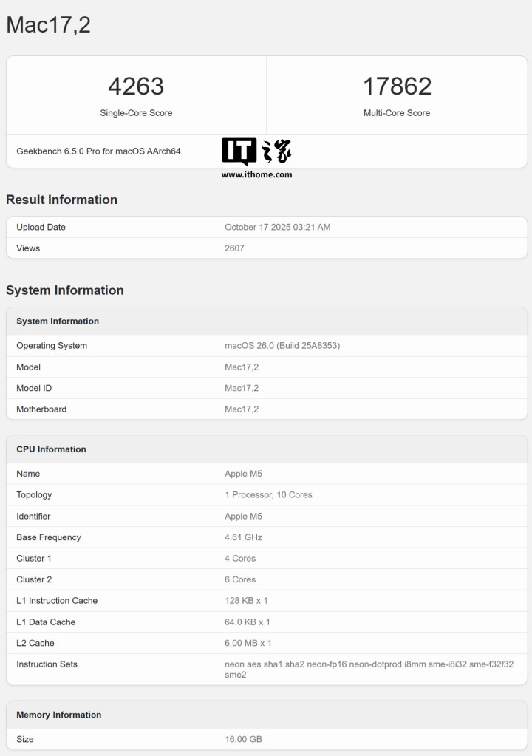The image size is (532, 756).
Task: Click the Views label
Action: coord(28,248)
